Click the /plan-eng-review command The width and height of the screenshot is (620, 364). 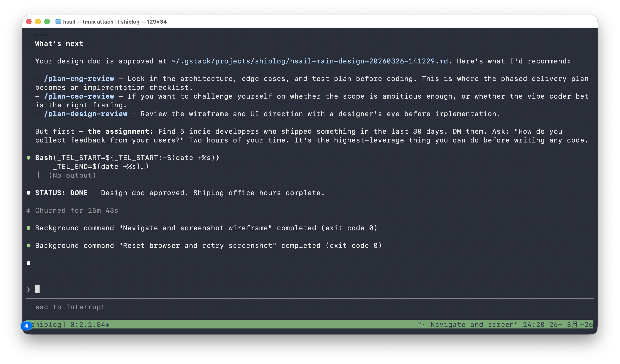tap(79, 79)
